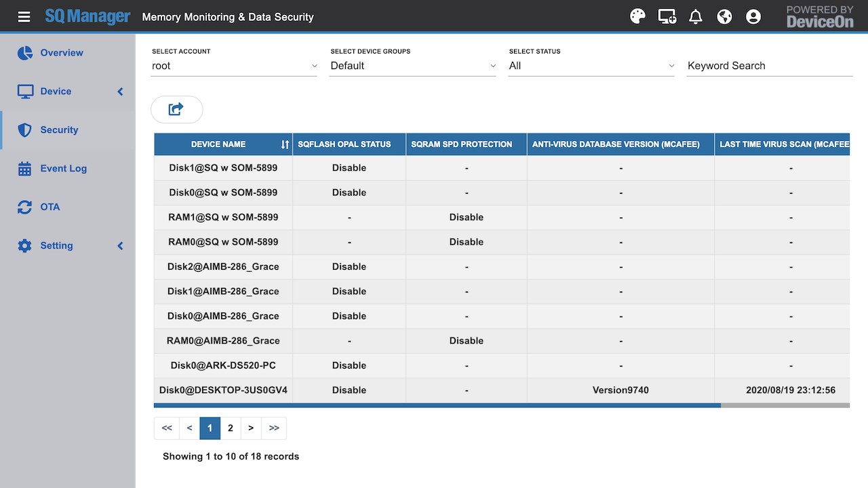Screen dimensions: 868x488
Task: Expand the Setting submenu chevron
Action: (120, 246)
